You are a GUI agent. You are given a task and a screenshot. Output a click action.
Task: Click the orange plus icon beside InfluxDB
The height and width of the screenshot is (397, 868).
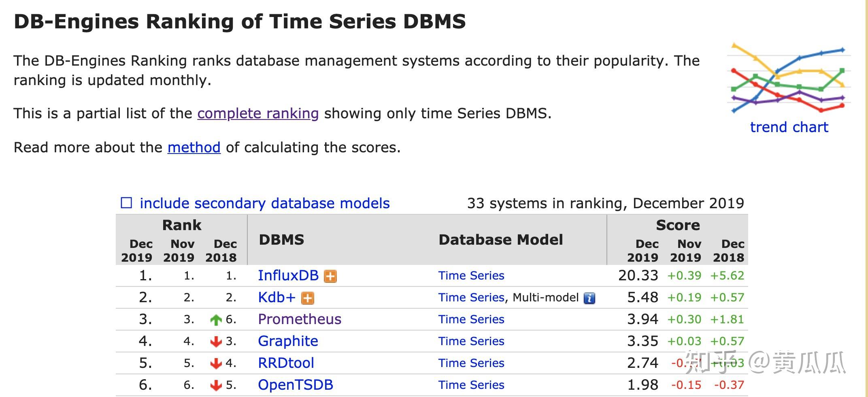click(330, 276)
